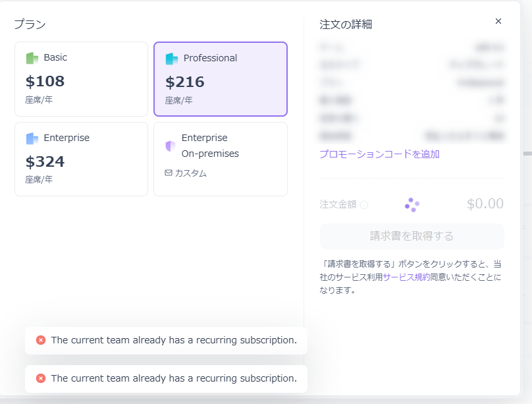Click the green Basic plan icon
The image size is (532, 404).
click(32, 58)
